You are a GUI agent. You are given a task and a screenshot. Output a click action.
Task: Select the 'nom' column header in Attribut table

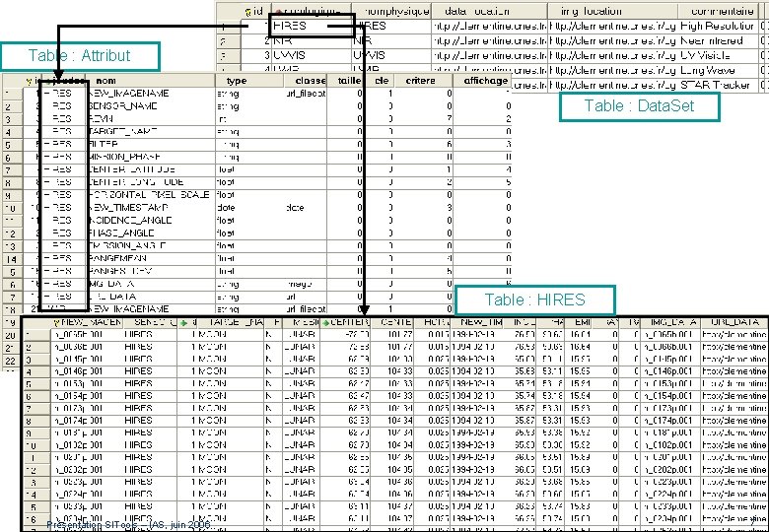(151, 81)
